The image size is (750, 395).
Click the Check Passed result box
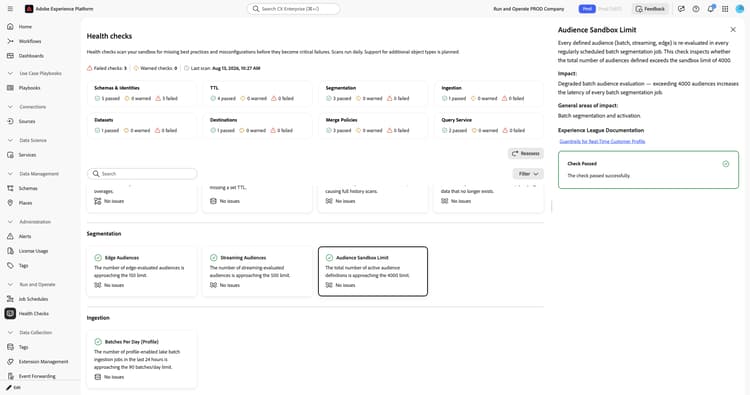(648, 170)
